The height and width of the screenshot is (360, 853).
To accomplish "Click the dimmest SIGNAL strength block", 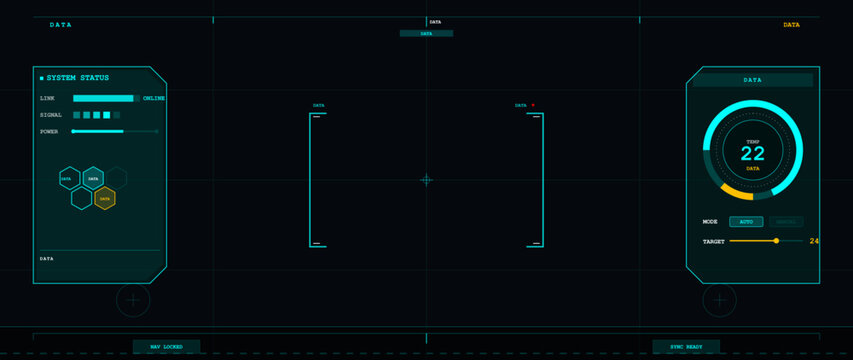I will [117, 115].
